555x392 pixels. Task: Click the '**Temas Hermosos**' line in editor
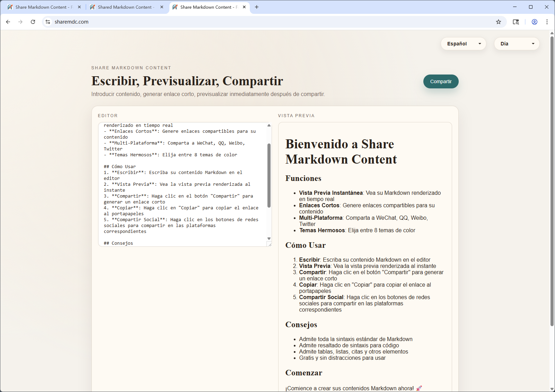coord(170,155)
